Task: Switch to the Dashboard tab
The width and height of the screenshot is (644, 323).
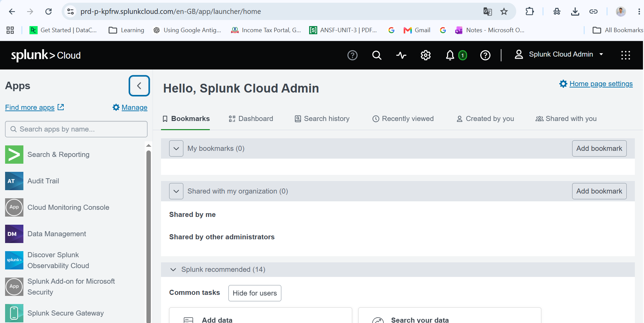Action: pyautogui.click(x=251, y=119)
